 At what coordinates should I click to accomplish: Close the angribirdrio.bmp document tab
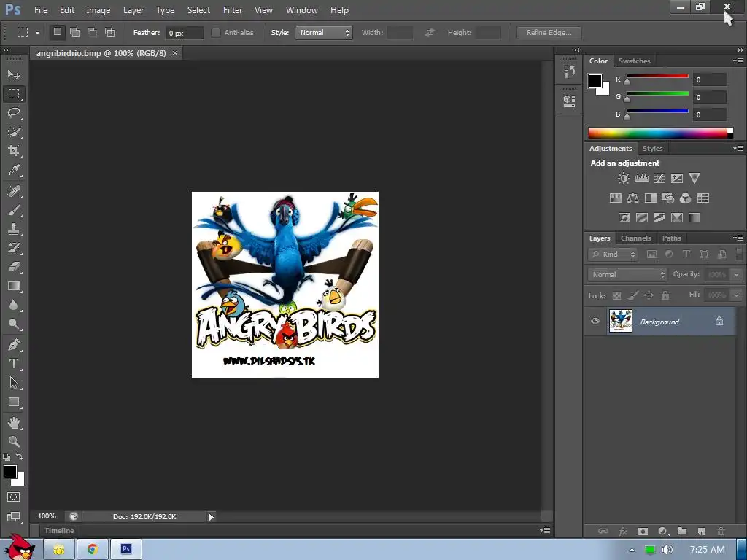(x=175, y=52)
